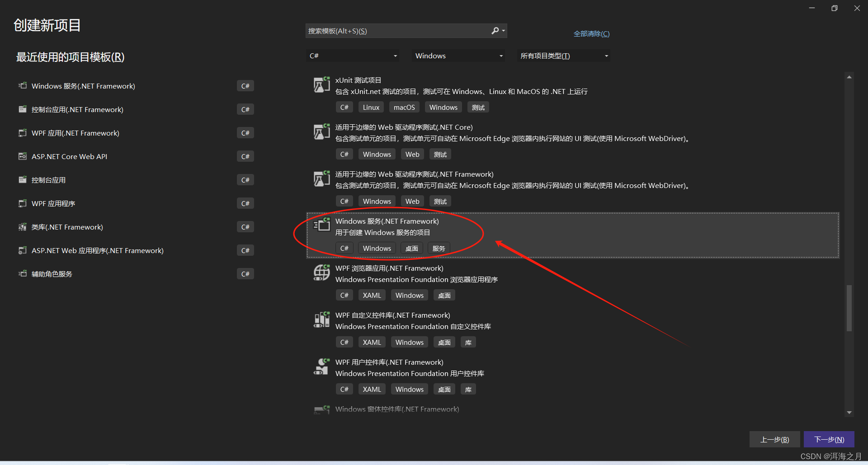Viewport: 868px width, 465px height.
Task: Click recent WPF 应用(.NET Framework) icon
Action: [x=23, y=132]
